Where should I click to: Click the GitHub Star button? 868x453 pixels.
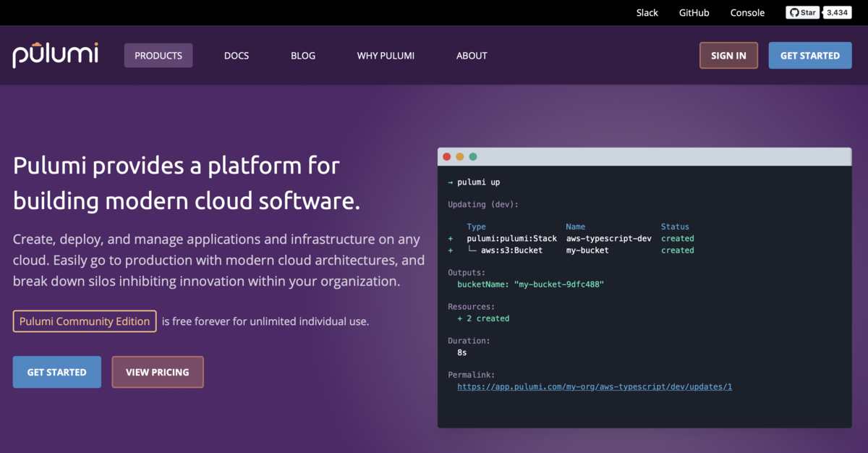803,12
